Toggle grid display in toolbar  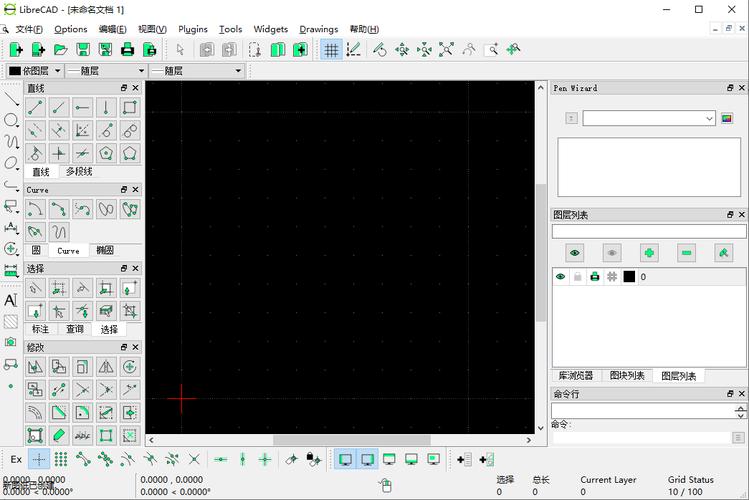(x=331, y=49)
